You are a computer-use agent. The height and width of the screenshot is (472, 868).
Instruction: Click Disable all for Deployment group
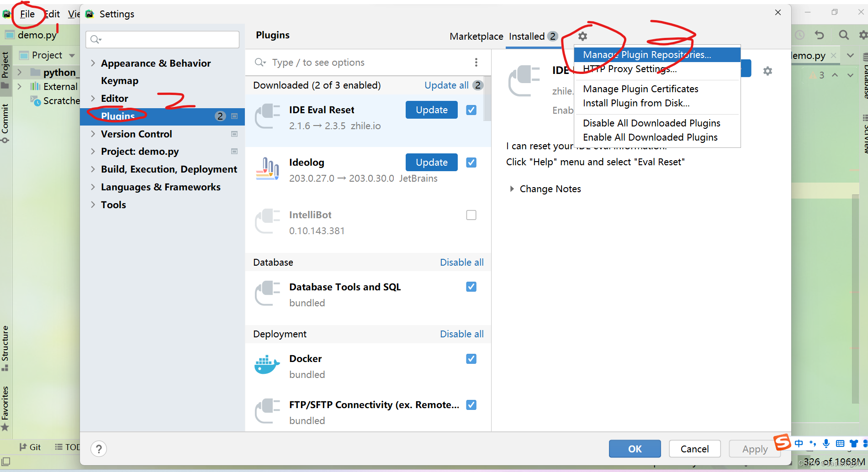[461, 334]
